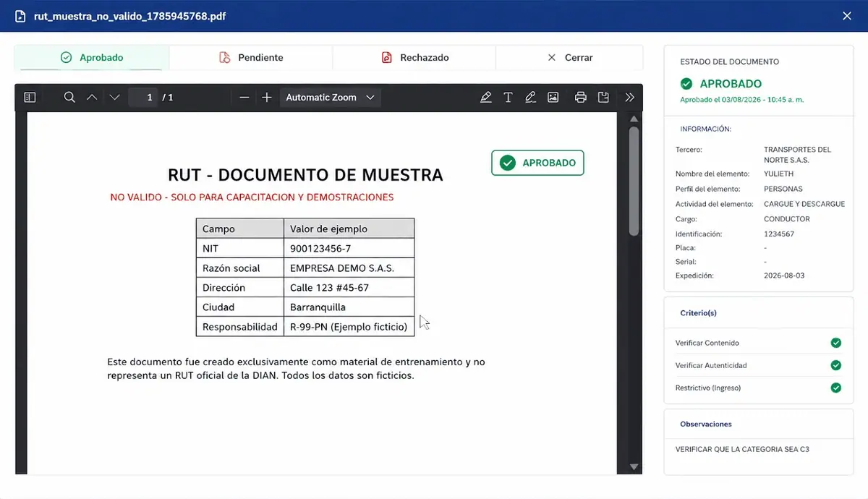The height and width of the screenshot is (499, 868).
Task: Open the find in document search
Action: pos(69,97)
